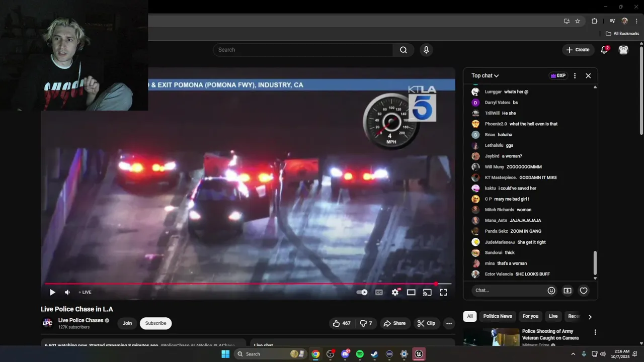Show hidden system tray icons
644x362 pixels.
573,354
